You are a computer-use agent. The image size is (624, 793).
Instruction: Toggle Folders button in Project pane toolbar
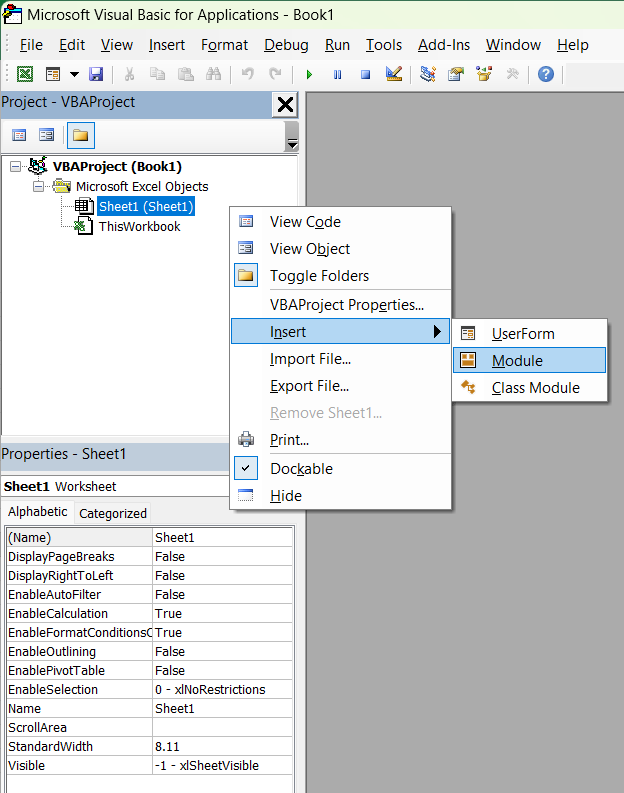click(x=80, y=135)
